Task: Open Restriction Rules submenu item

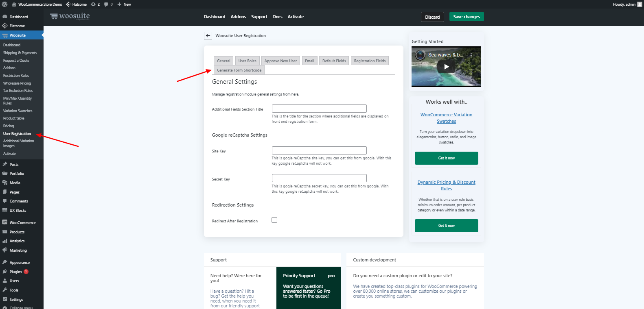Action: tap(16, 76)
